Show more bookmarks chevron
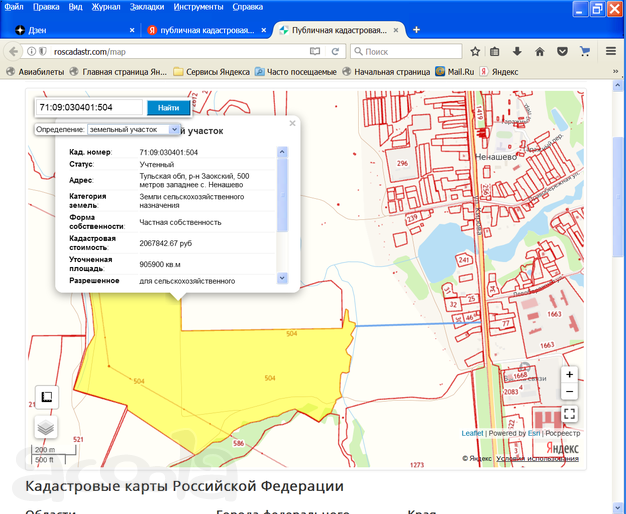Image resolution: width=626 pixels, height=514 pixels. pos(616,71)
